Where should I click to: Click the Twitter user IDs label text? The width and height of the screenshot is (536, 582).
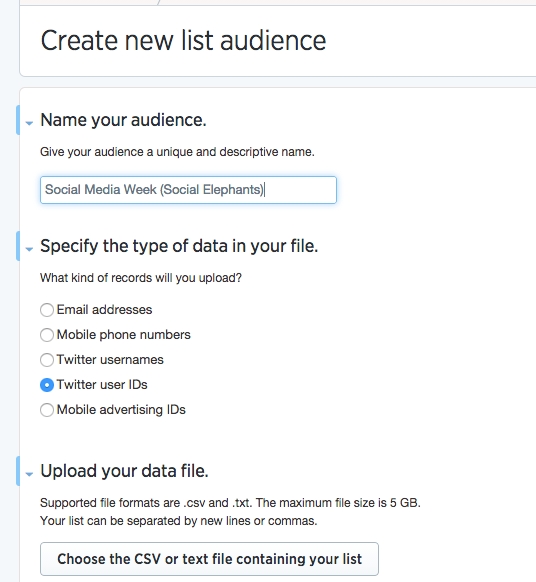coord(102,385)
